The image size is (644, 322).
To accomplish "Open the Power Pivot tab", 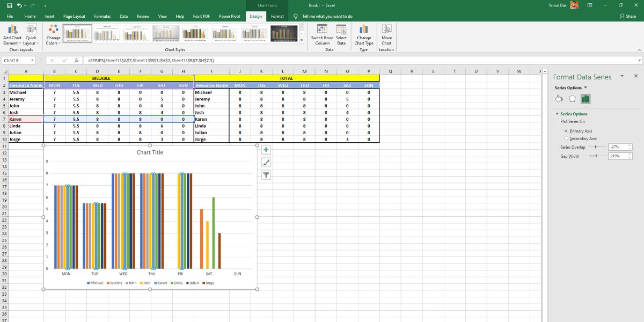I will point(230,16).
